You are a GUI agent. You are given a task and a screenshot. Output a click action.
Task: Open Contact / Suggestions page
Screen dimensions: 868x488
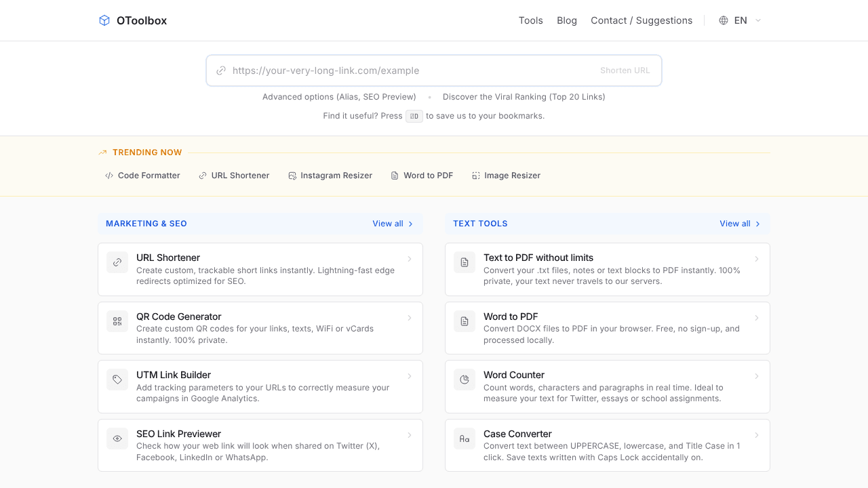[x=642, y=20]
